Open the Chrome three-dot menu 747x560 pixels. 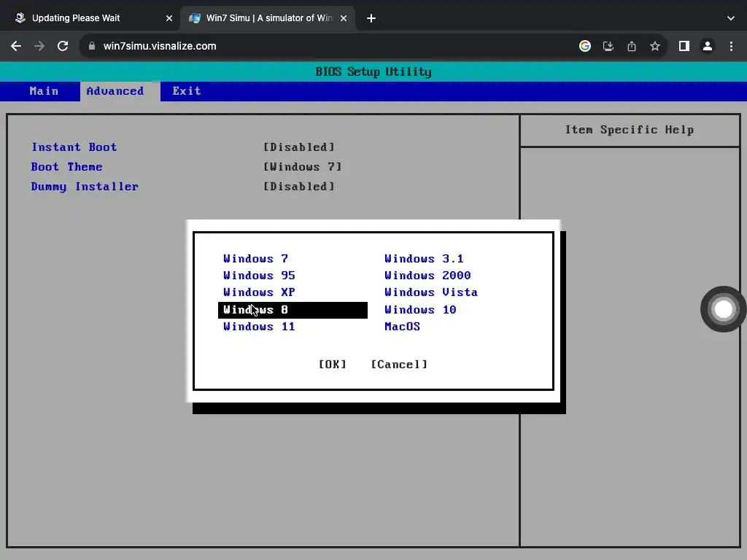(x=731, y=46)
